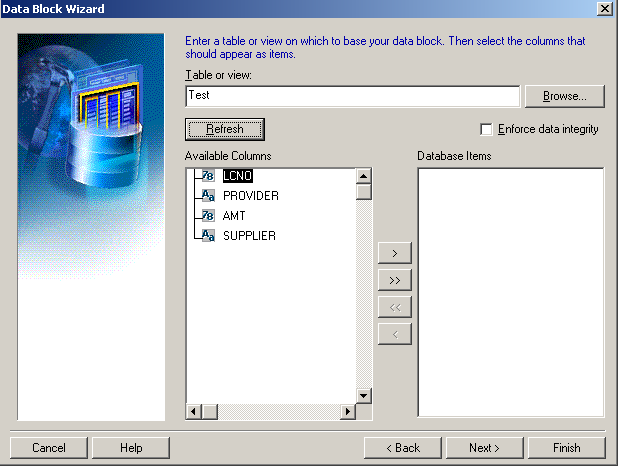
Task: Select the SUPPLIER column
Action: tap(249, 236)
